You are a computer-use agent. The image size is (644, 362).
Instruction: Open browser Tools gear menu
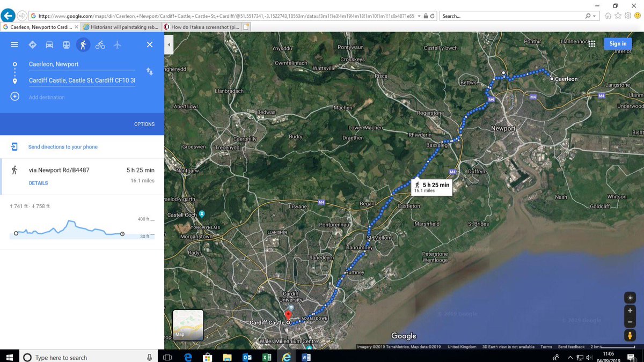coord(627,16)
